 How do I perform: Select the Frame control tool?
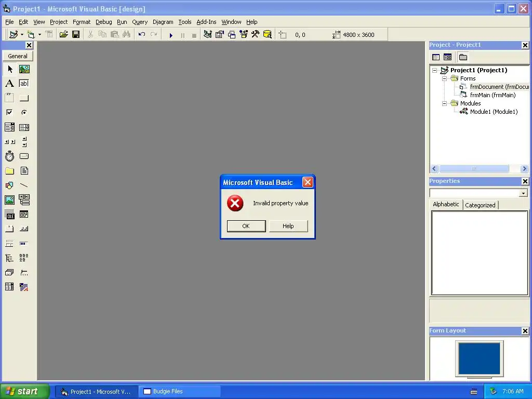(x=10, y=98)
